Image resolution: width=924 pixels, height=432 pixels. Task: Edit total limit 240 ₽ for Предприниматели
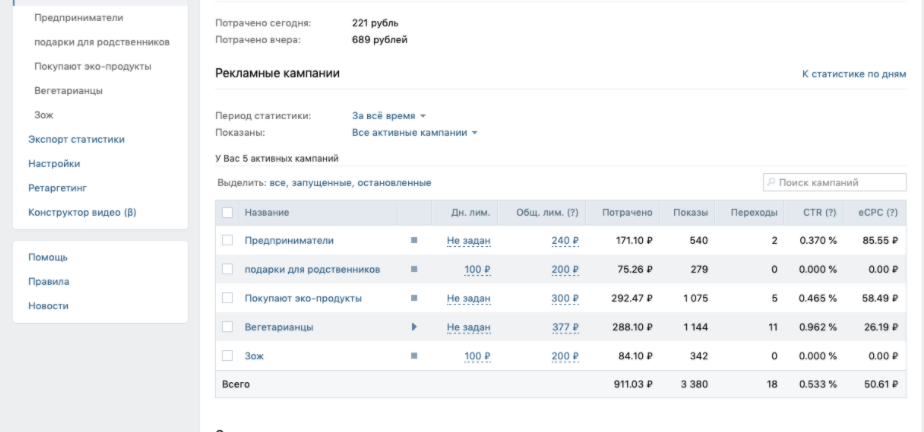pos(565,240)
